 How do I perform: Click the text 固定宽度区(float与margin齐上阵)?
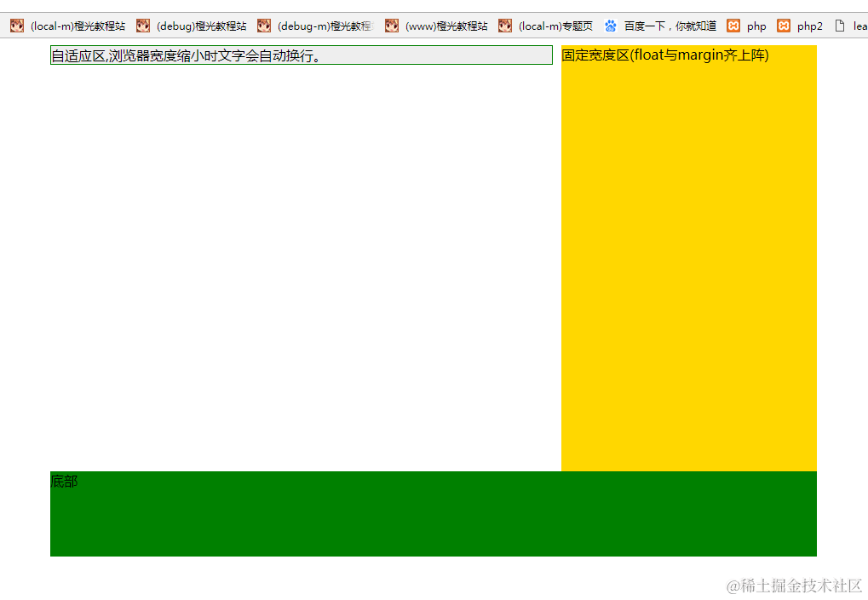[x=664, y=55]
